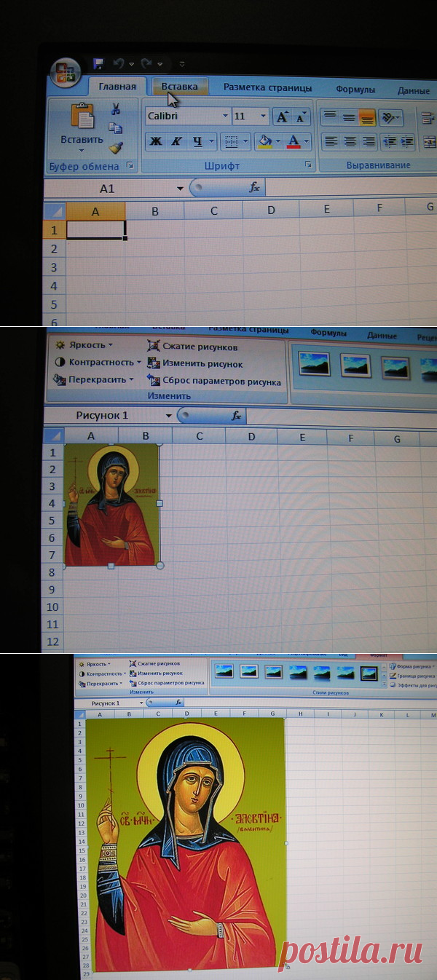Expand the Вставить paste options arrow
The height and width of the screenshot is (980, 437).
pos(82,150)
